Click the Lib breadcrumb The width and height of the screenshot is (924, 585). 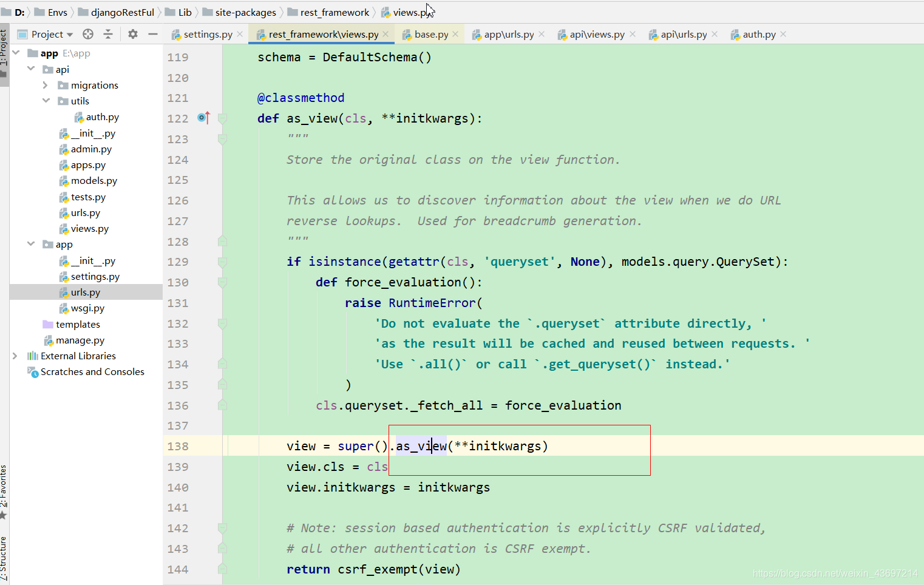point(178,12)
